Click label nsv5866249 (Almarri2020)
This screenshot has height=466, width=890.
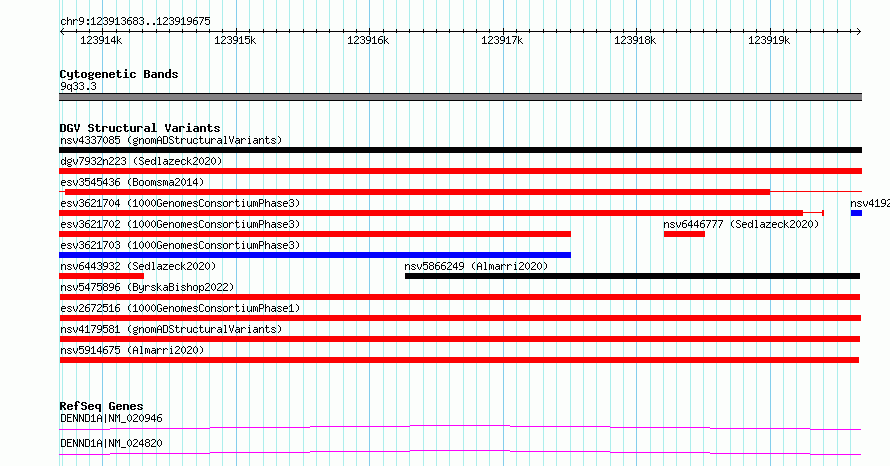476,266
